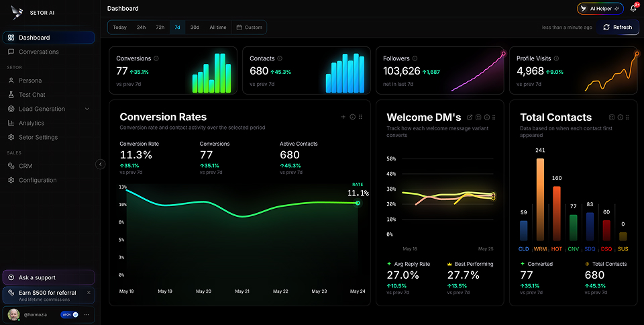This screenshot has width=644, height=325.
Task: Click the CNV green bar label
Action: tap(574, 249)
